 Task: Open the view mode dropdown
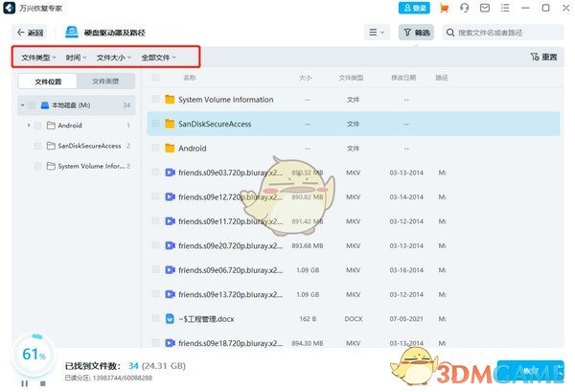(x=377, y=33)
